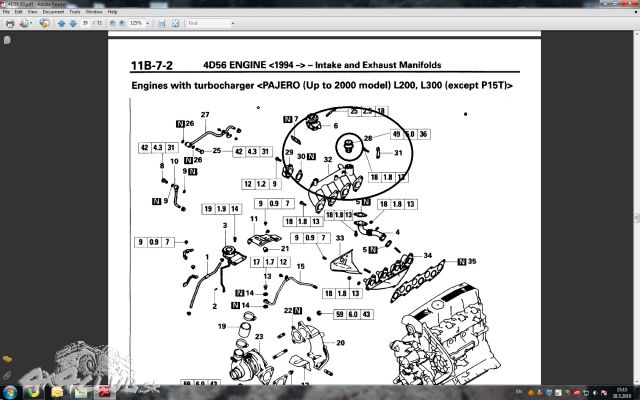
Task: Open the Tools menu
Action: click(x=75, y=12)
